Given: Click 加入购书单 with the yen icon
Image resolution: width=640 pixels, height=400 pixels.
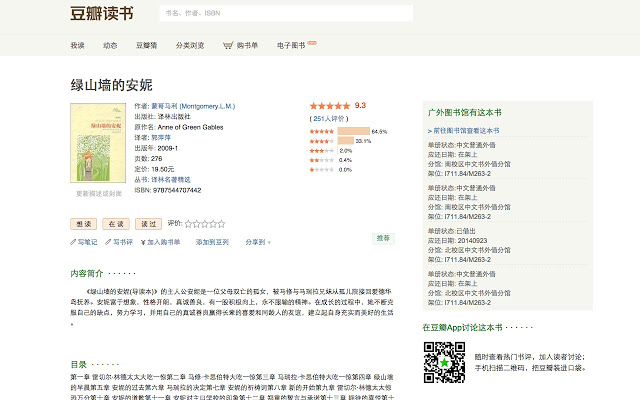Looking at the screenshot, I should [160, 242].
